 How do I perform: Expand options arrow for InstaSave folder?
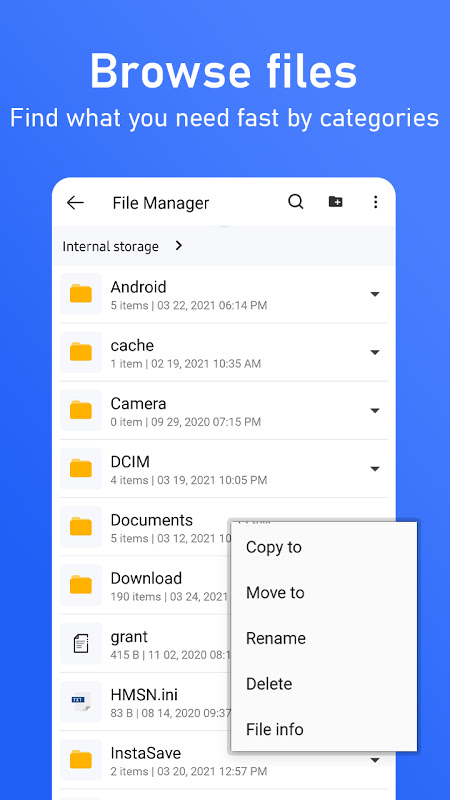[x=375, y=760]
